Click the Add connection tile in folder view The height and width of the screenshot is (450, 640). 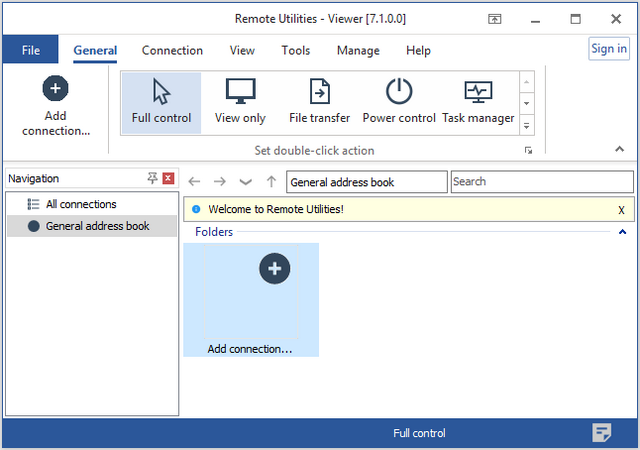click(x=251, y=299)
